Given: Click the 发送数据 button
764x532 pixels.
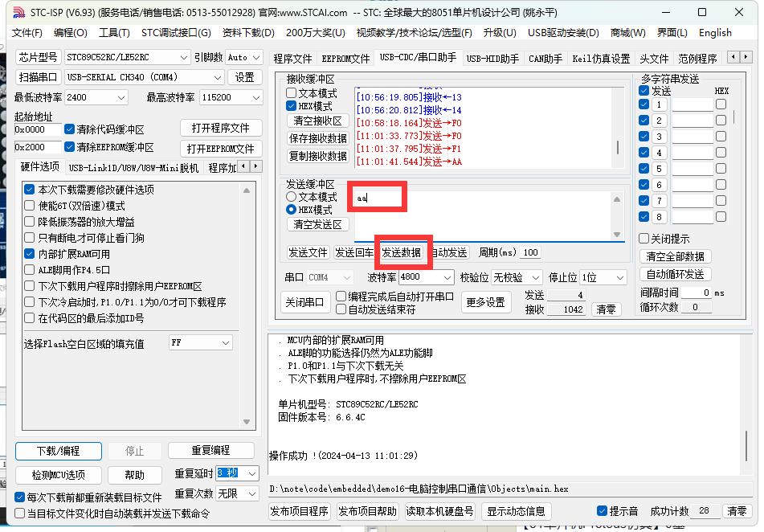Looking at the screenshot, I should 401,252.
